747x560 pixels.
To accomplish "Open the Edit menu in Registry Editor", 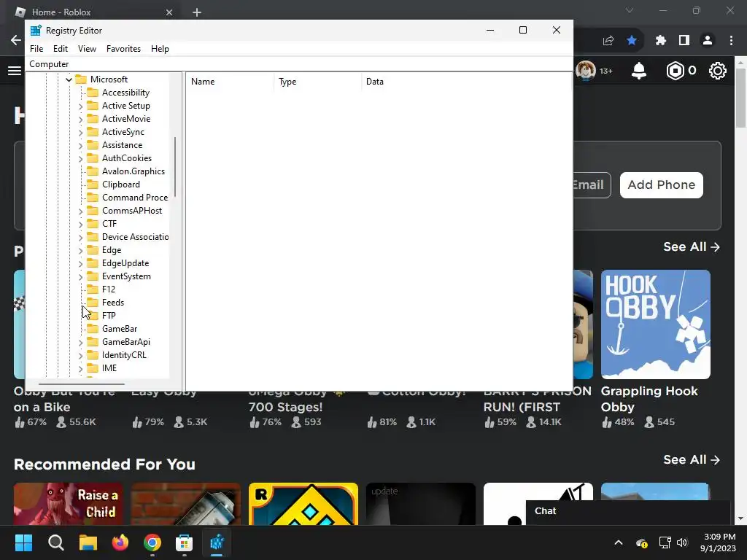I will 61,49.
